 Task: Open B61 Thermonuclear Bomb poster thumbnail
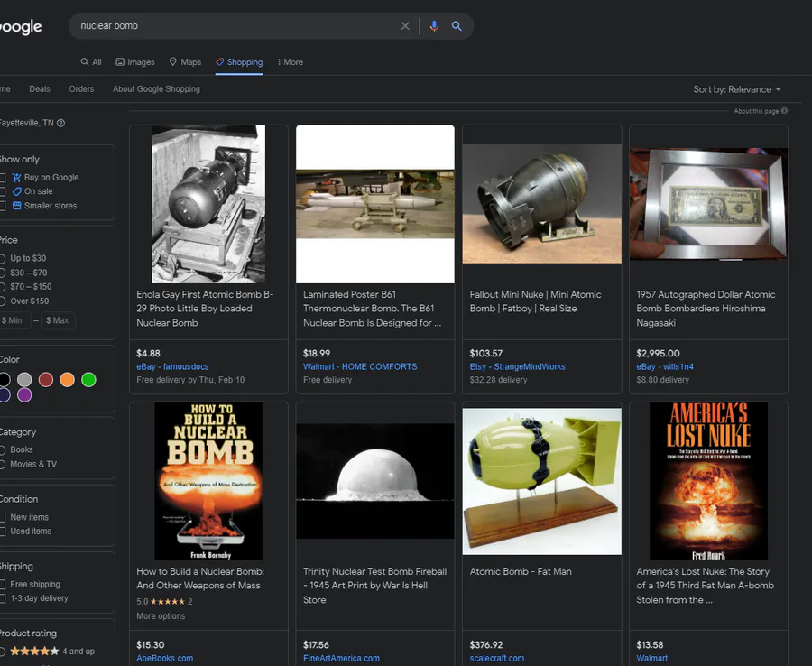(375, 204)
